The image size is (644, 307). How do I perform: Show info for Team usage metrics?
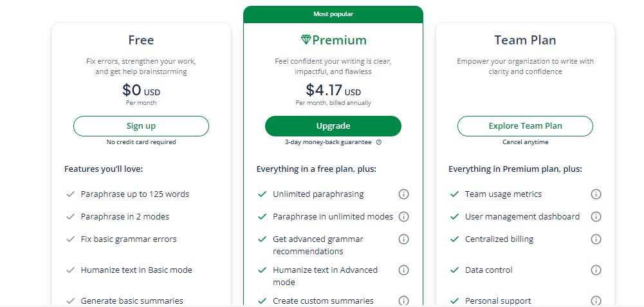tap(596, 194)
